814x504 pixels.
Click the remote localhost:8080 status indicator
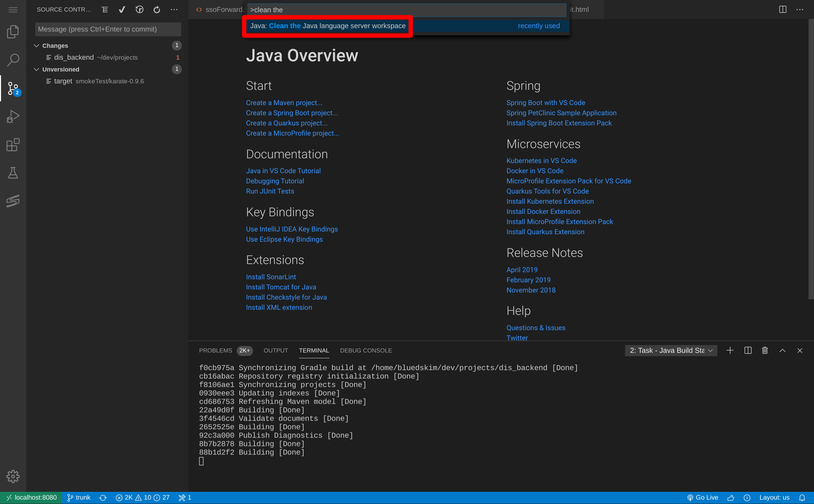(31, 498)
